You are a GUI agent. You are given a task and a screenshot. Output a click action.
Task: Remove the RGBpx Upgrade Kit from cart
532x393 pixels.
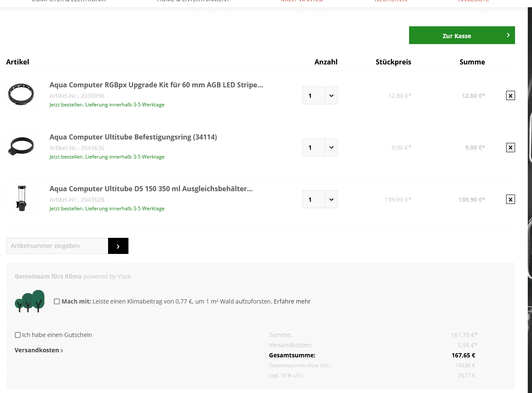510,95
